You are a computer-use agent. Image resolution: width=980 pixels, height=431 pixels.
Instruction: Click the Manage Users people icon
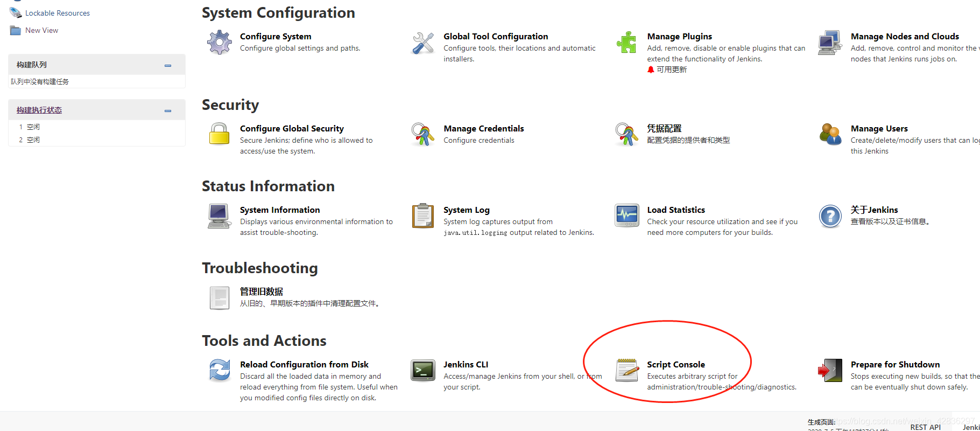[x=830, y=134]
